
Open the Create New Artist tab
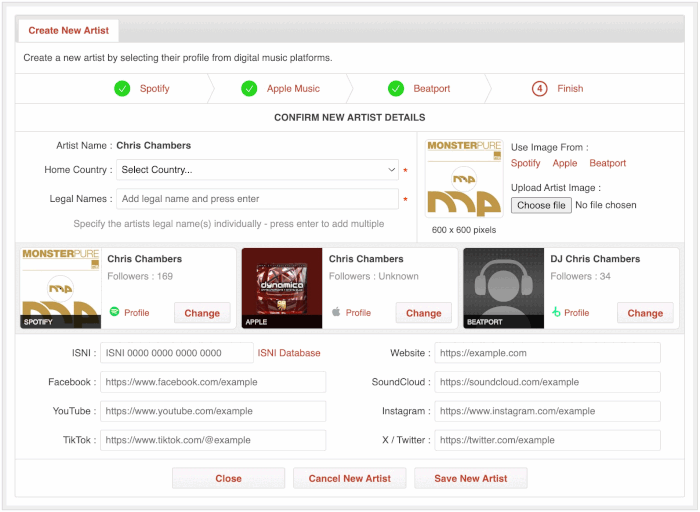68,30
